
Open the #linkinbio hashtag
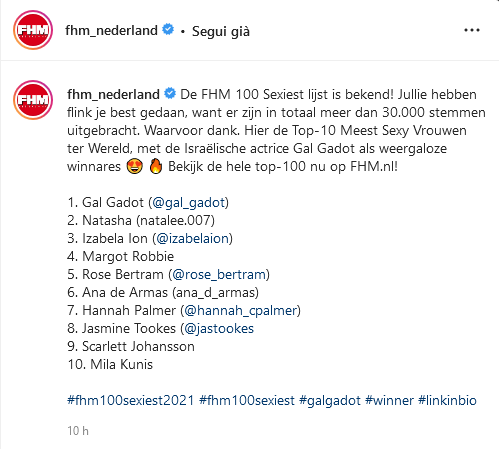tap(447, 400)
